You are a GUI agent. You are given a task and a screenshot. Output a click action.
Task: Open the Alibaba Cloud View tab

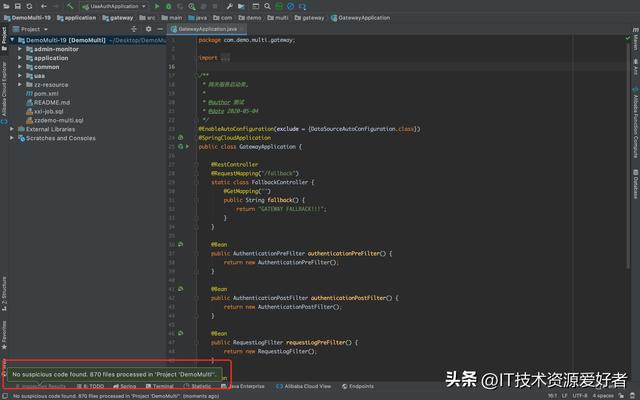[x=304, y=386]
